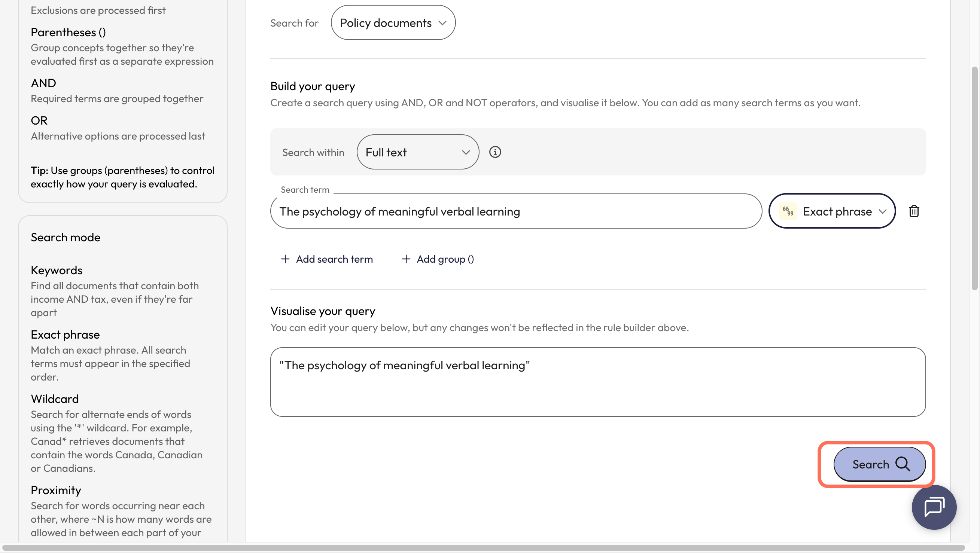Screen dimensions: 980x553
Task: Open the chat support bubble
Action: coord(934,507)
